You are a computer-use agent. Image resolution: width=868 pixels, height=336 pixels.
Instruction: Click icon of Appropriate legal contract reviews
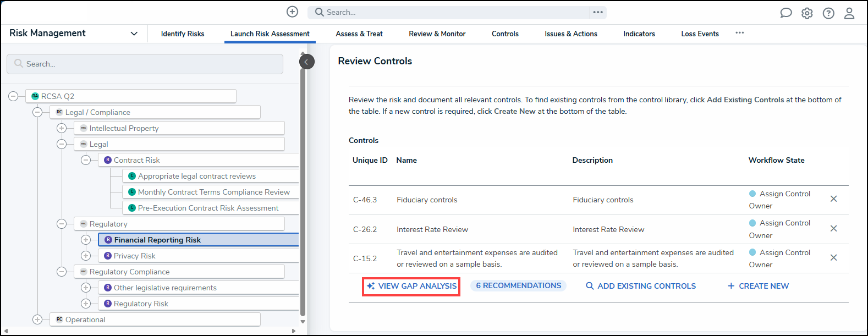pyautogui.click(x=132, y=176)
